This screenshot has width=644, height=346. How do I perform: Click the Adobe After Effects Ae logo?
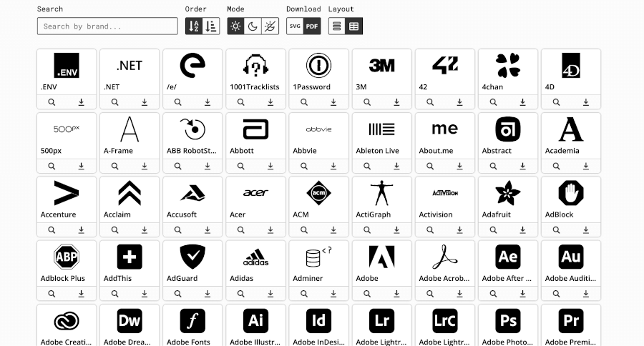coord(508,257)
